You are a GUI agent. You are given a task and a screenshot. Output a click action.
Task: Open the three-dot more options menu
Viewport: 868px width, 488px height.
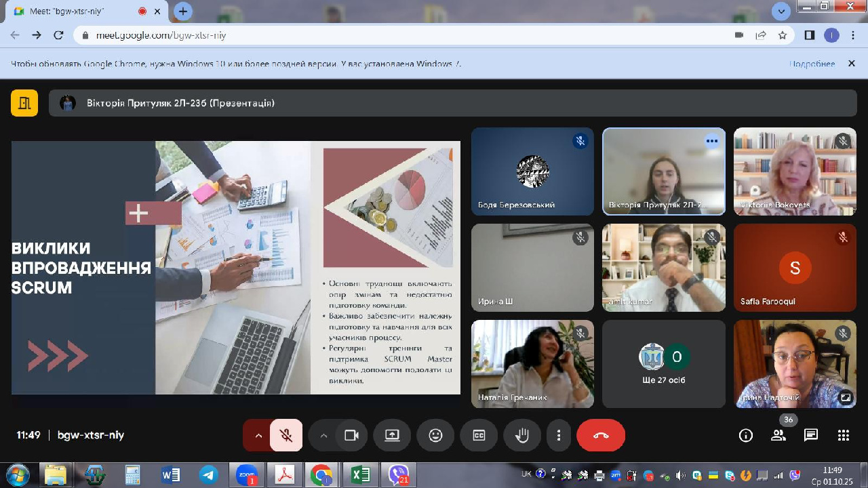coord(559,435)
